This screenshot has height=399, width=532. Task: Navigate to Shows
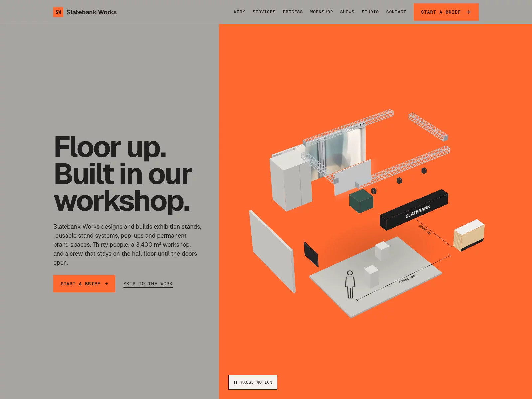tap(347, 12)
